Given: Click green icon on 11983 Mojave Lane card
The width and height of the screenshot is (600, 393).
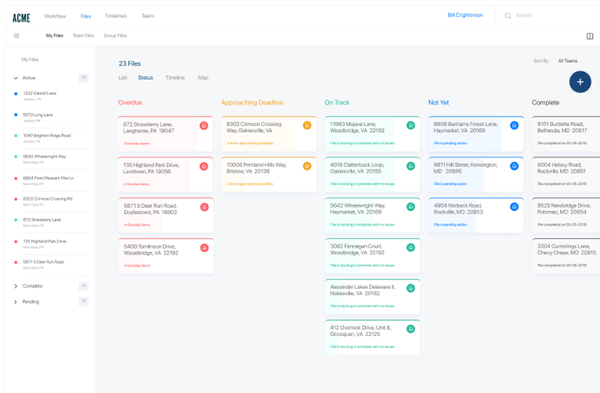Looking at the screenshot, I should (411, 125).
